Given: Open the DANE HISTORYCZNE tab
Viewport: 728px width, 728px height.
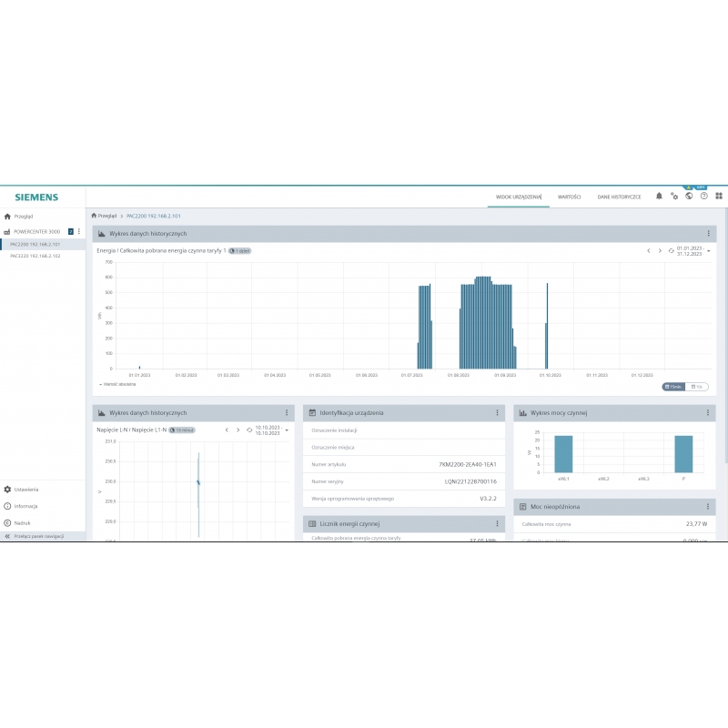Looking at the screenshot, I should tap(619, 197).
